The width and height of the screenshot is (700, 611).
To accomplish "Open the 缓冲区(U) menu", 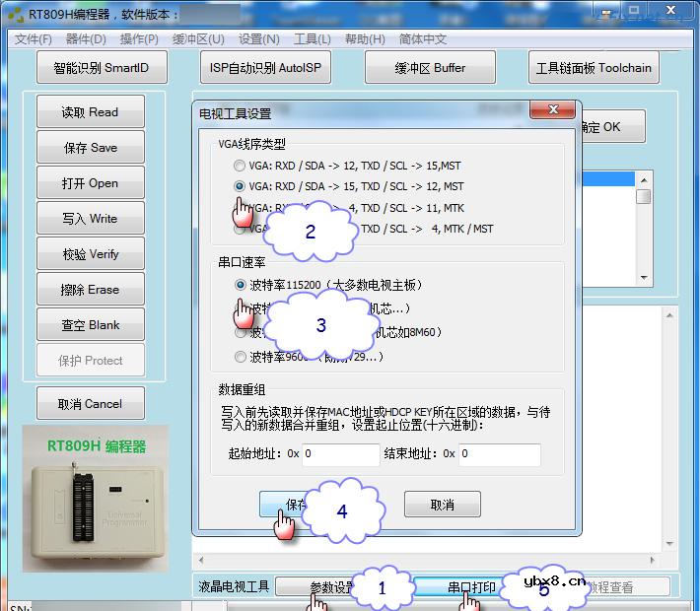I will click(198, 39).
